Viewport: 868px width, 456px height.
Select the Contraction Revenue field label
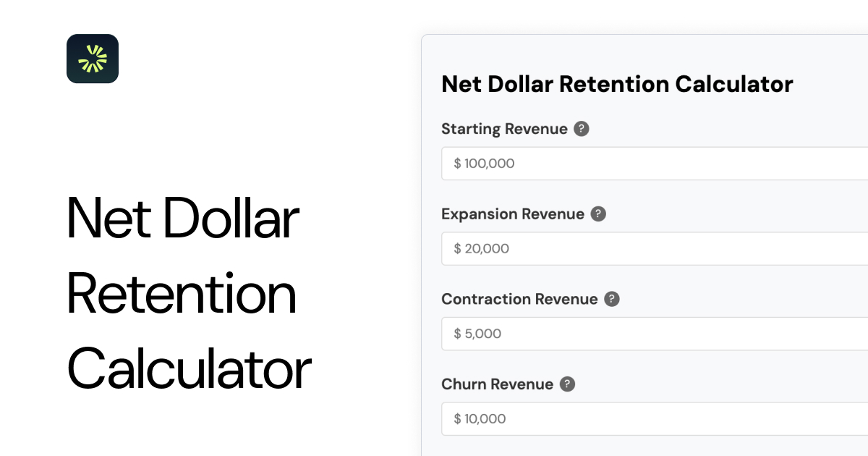pos(519,299)
